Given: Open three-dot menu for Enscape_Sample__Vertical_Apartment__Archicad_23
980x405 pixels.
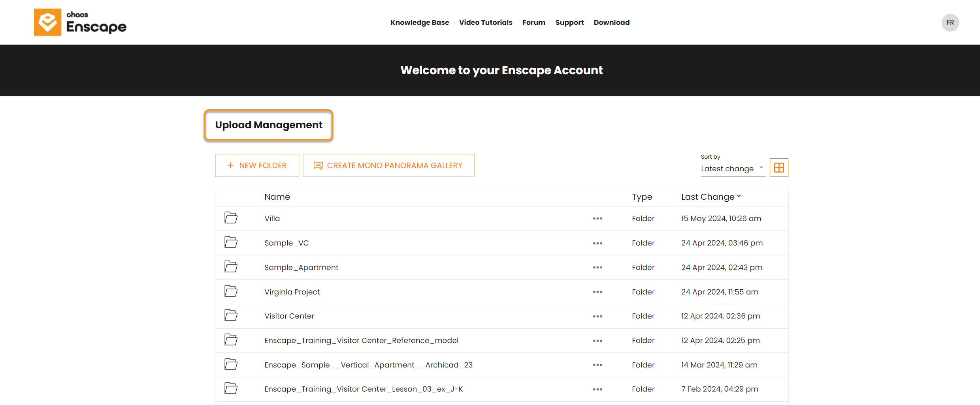Looking at the screenshot, I should tap(597, 365).
